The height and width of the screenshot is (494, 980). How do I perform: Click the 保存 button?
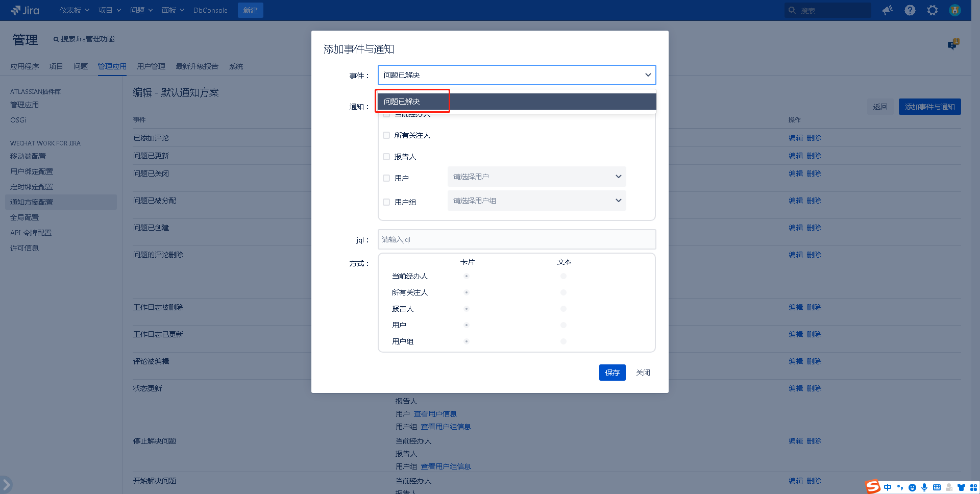click(612, 373)
